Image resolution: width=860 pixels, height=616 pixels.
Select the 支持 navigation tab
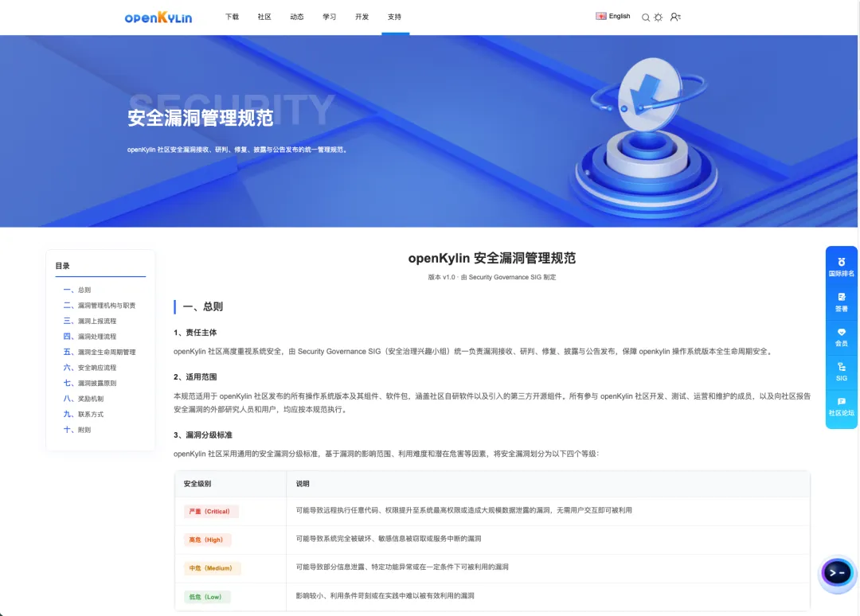(x=394, y=17)
